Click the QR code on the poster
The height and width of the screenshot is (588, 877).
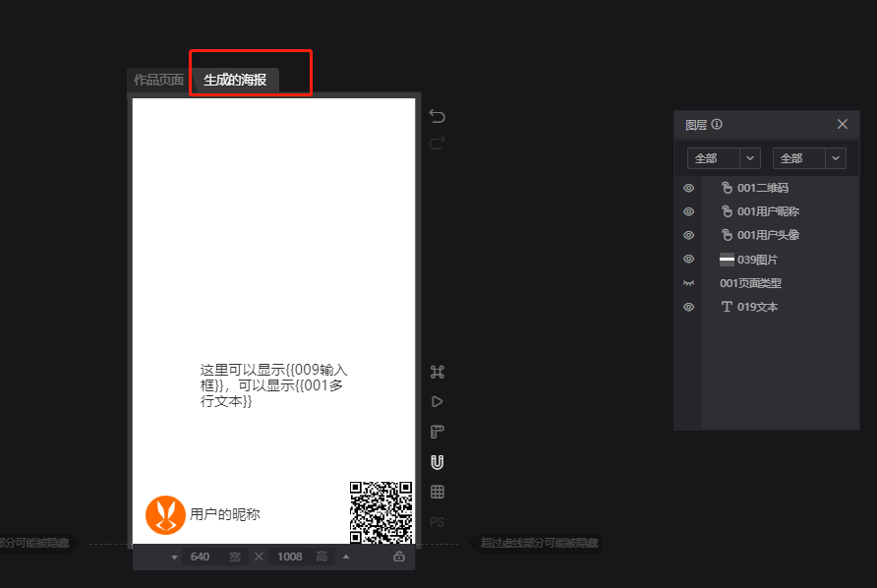click(x=380, y=512)
